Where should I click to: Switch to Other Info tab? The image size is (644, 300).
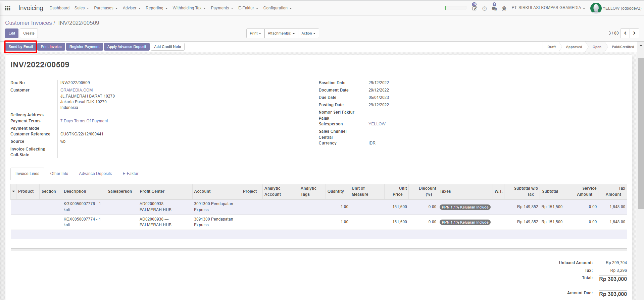(59, 174)
